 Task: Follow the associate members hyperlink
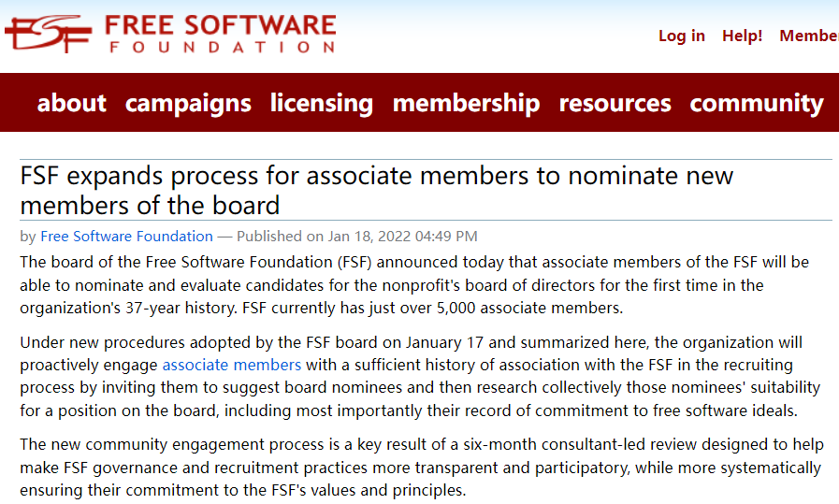point(232,365)
